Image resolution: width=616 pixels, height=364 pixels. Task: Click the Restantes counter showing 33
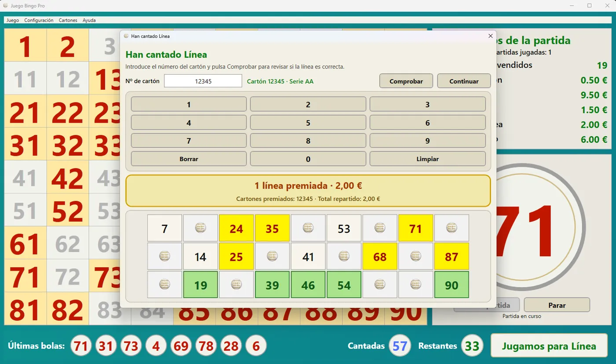(472, 346)
